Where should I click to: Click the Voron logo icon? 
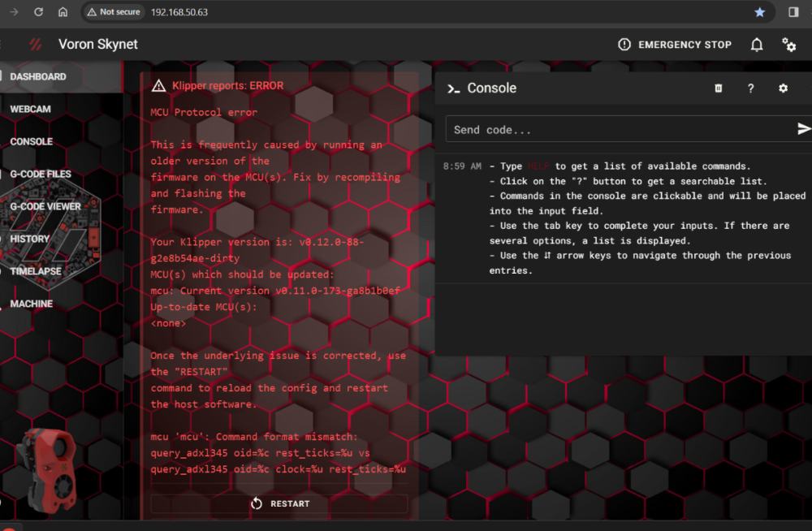(x=35, y=45)
